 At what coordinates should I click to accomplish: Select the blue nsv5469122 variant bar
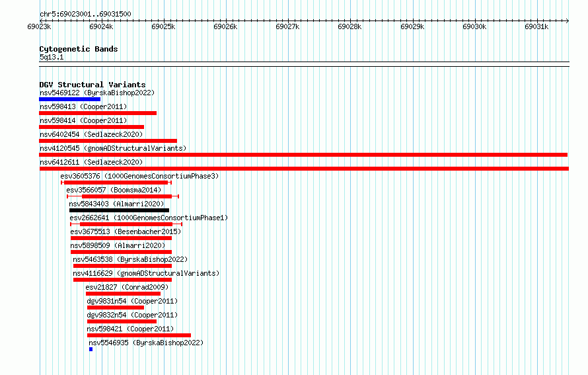pos(70,99)
